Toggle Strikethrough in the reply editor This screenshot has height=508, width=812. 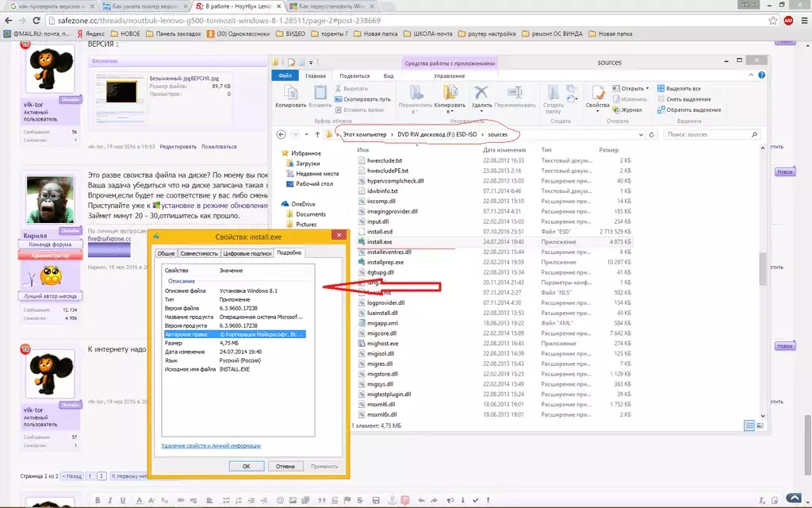tap(359, 500)
